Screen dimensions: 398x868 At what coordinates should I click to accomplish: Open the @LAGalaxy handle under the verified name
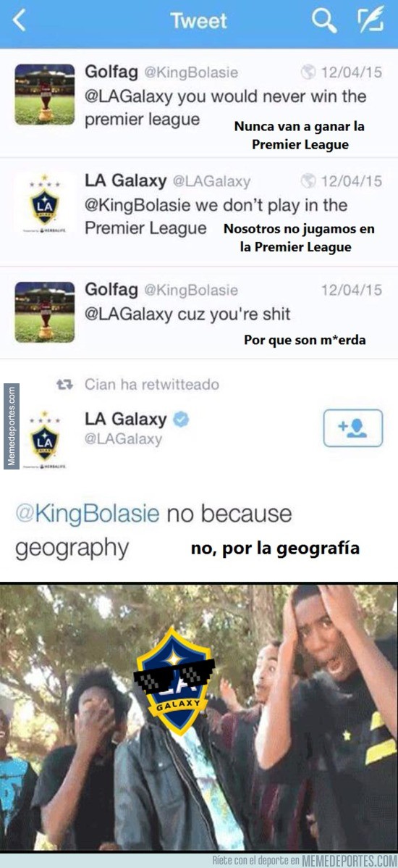pos(123,440)
